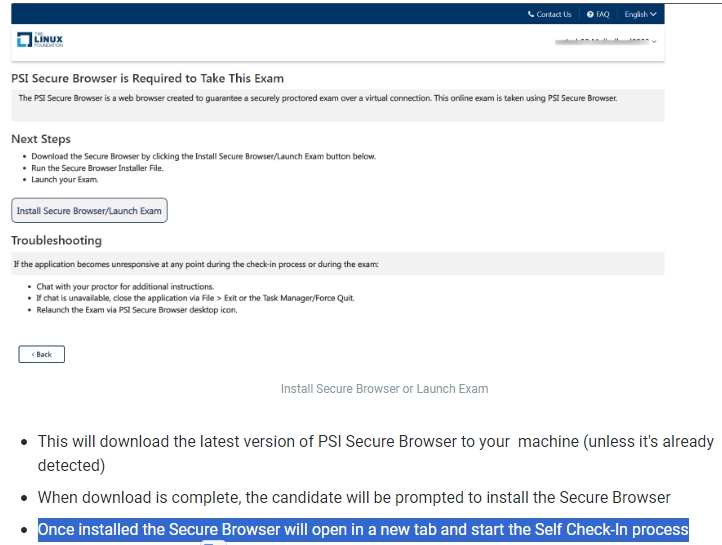Open the Contact Us link
This screenshot has height=545, width=722.
pos(553,14)
